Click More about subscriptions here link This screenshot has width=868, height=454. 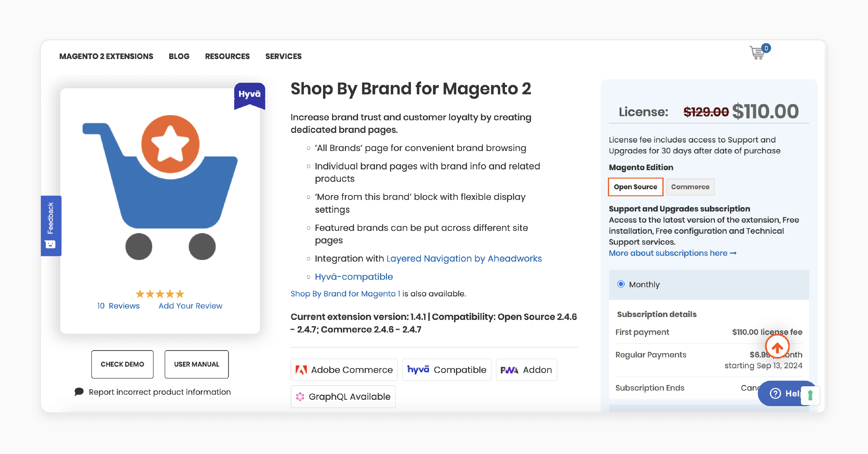pyautogui.click(x=673, y=253)
